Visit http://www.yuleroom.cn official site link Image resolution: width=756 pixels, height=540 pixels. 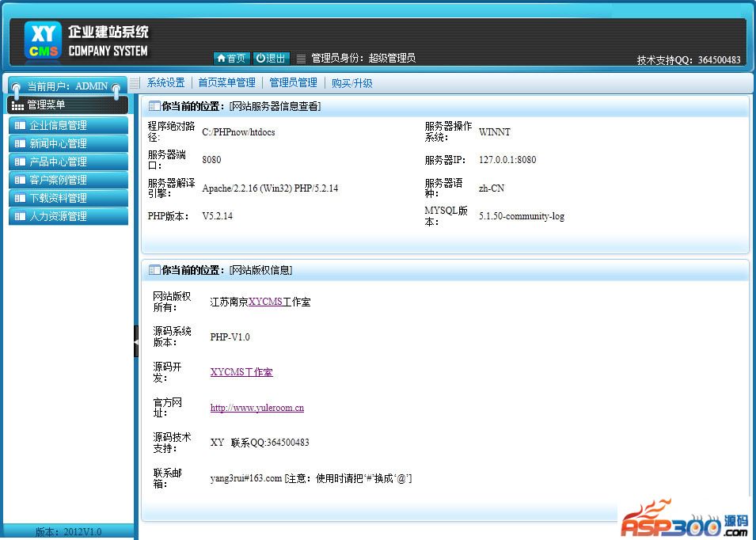pos(256,408)
